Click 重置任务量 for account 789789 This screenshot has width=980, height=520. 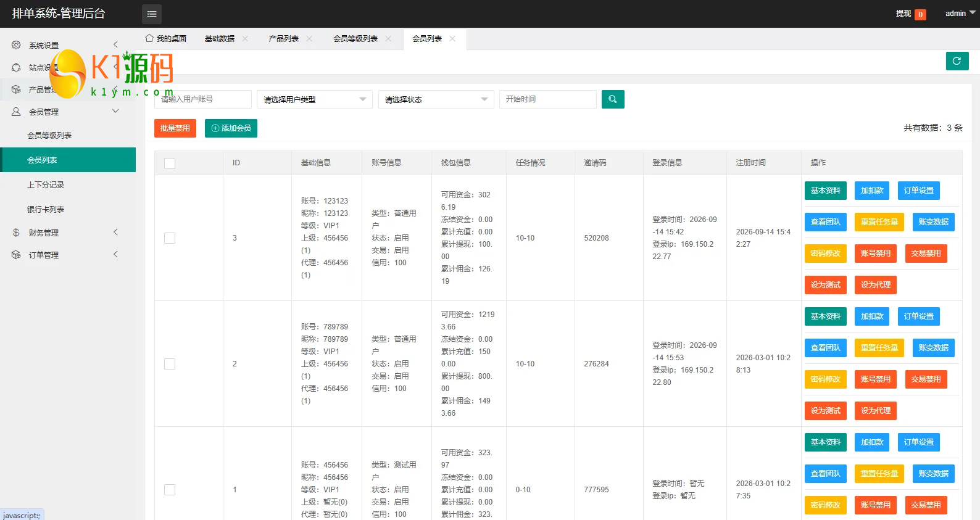click(879, 348)
